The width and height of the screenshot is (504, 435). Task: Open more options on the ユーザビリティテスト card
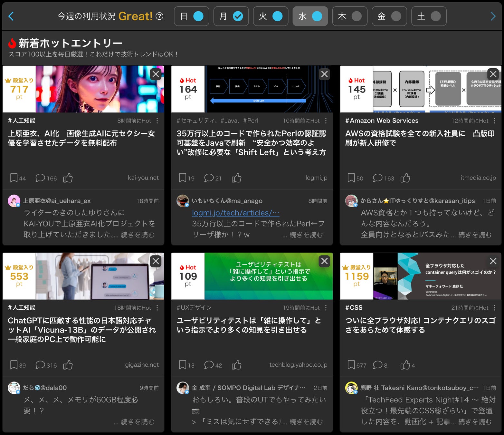click(x=326, y=308)
